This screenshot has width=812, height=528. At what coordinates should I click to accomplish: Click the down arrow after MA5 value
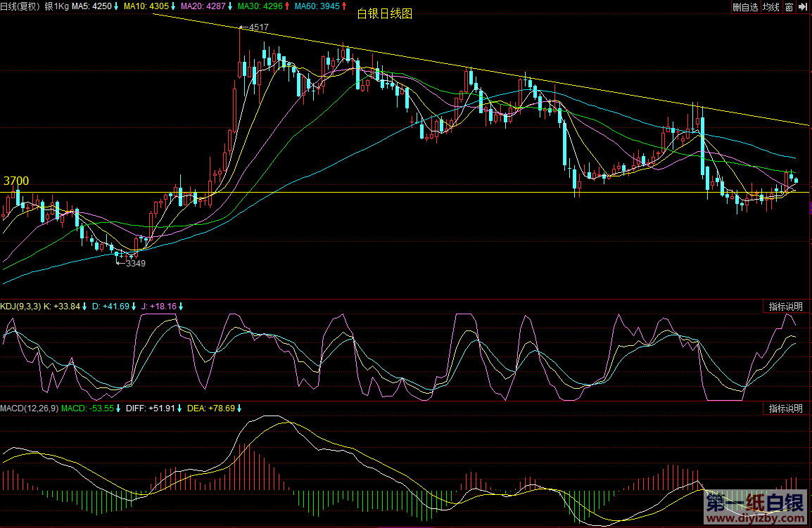116,6
